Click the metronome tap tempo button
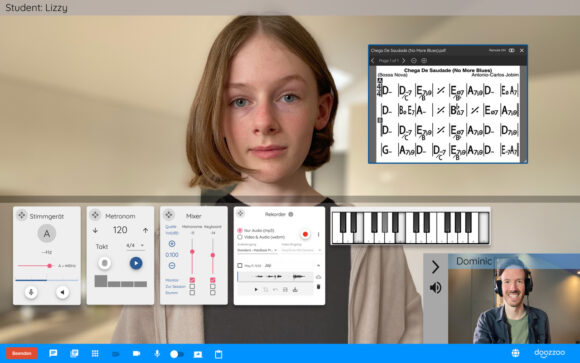This screenshot has height=363, width=580. [x=105, y=263]
